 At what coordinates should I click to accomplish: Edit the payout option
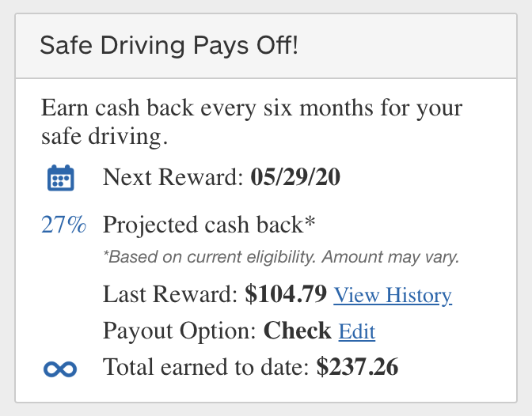[356, 331]
